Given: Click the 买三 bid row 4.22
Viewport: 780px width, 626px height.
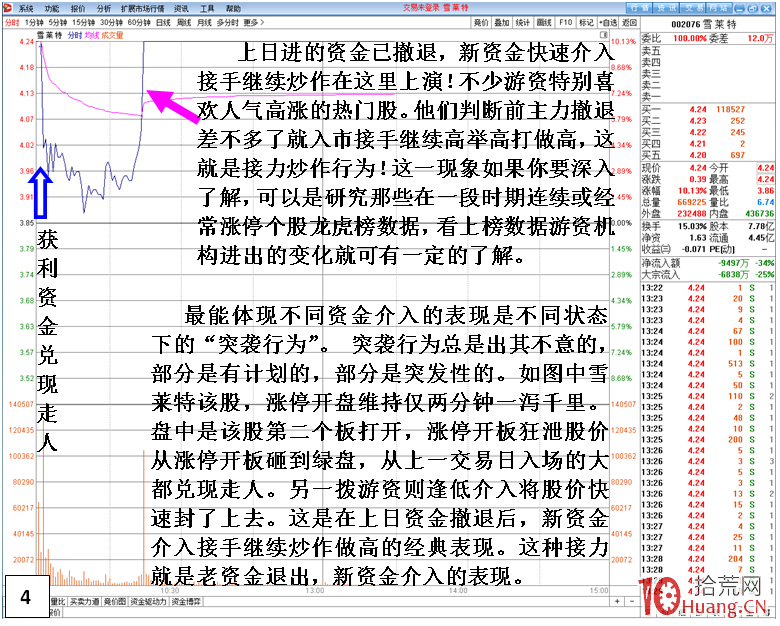Looking at the screenshot, I should 707,132.
